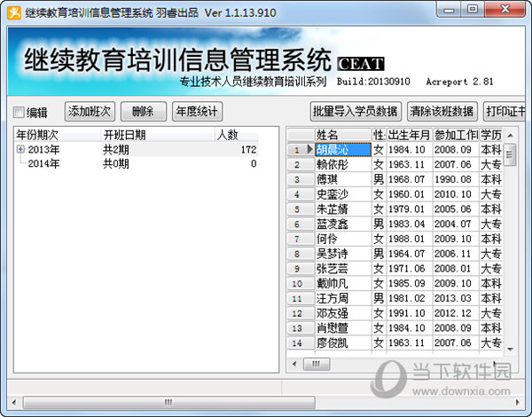Viewport: 532px width, 417px height.
Task: Minimize the window
Action: coord(449,9)
